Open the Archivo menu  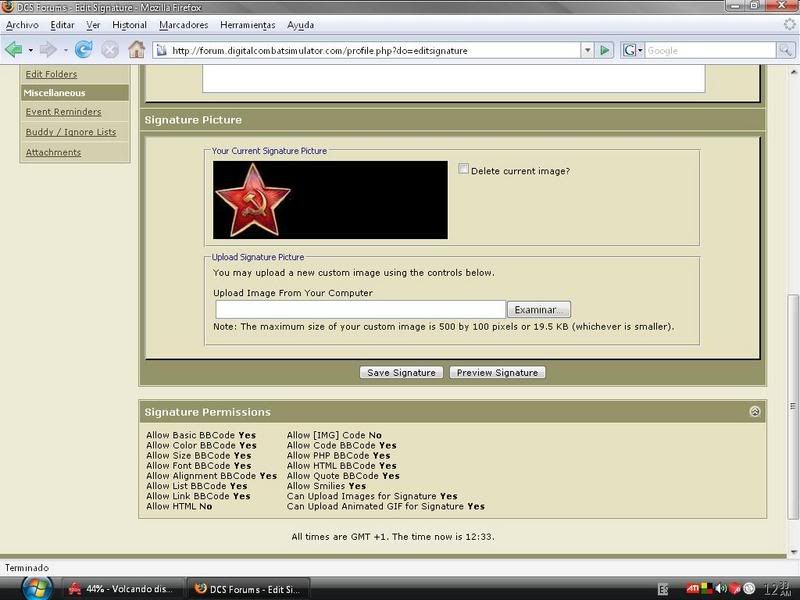pyautogui.click(x=22, y=24)
